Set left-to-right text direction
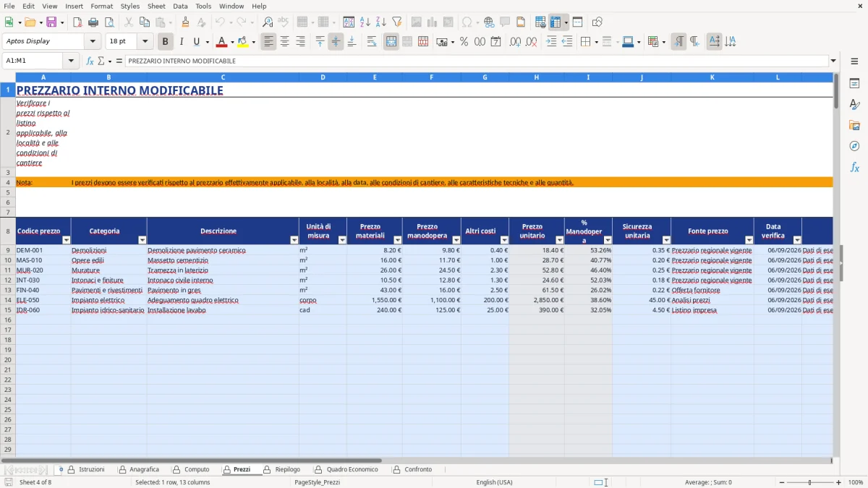The image size is (868, 488). (x=678, y=42)
